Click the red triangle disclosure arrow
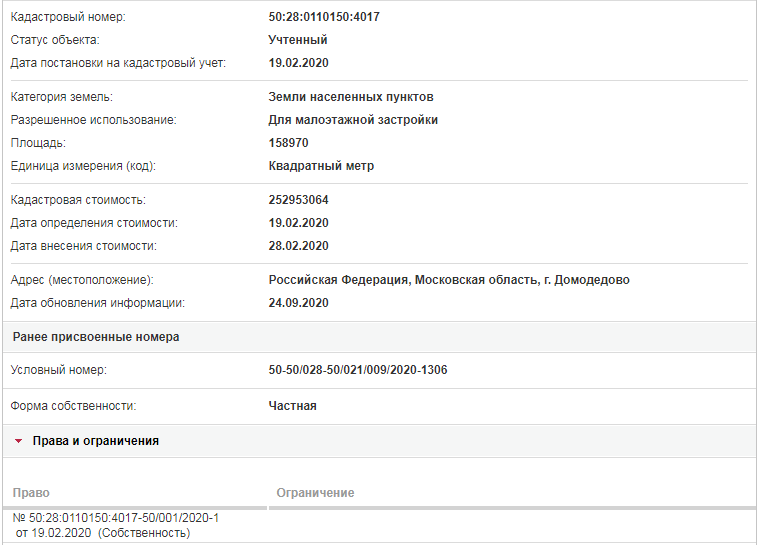 click(18, 441)
